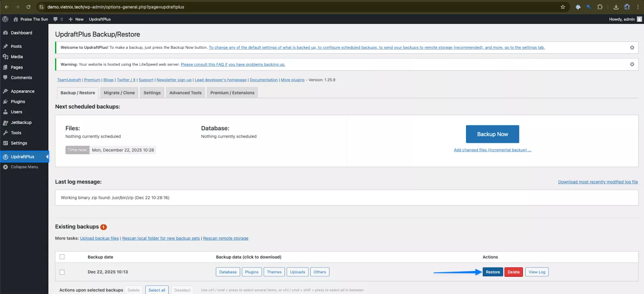644x294 pixels.
Task: Dismiss the LiteSpeed warning notice
Action: pyautogui.click(x=632, y=64)
